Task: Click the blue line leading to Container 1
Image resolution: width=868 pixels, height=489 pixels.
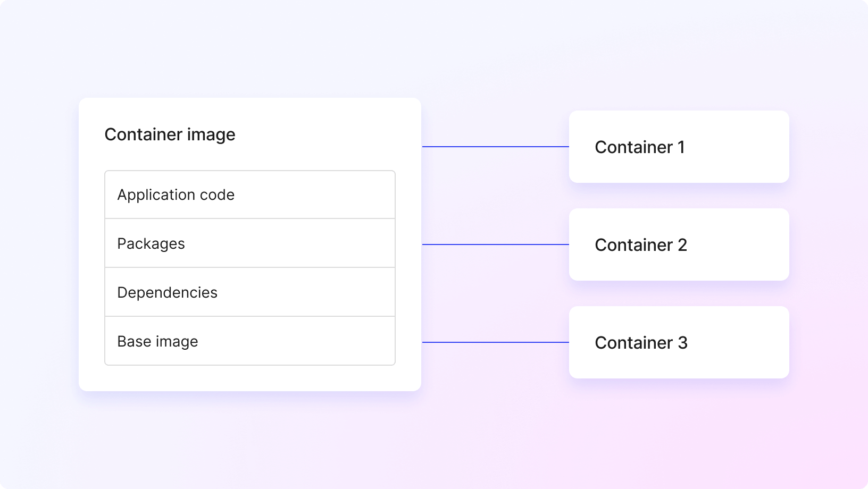Action: pos(495,147)
